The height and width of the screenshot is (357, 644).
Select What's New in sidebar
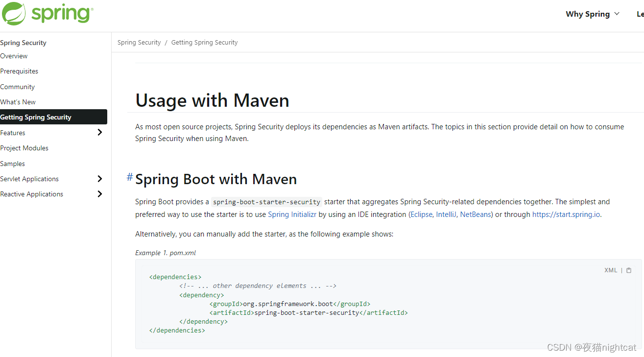pos(18,102)
